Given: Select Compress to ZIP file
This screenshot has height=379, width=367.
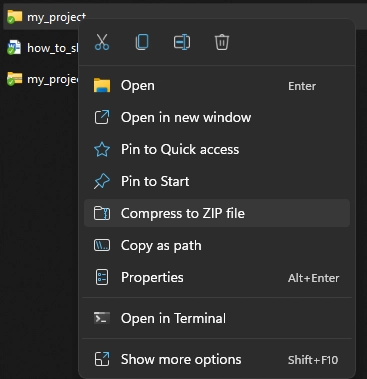Looking at the screenshot, I should (217, 213).
